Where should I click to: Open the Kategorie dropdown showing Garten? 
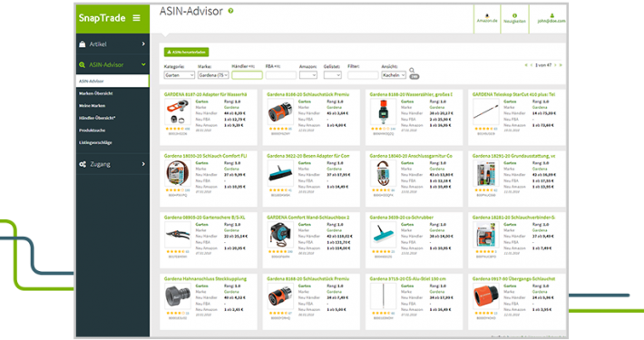click(x=179, y=75)
